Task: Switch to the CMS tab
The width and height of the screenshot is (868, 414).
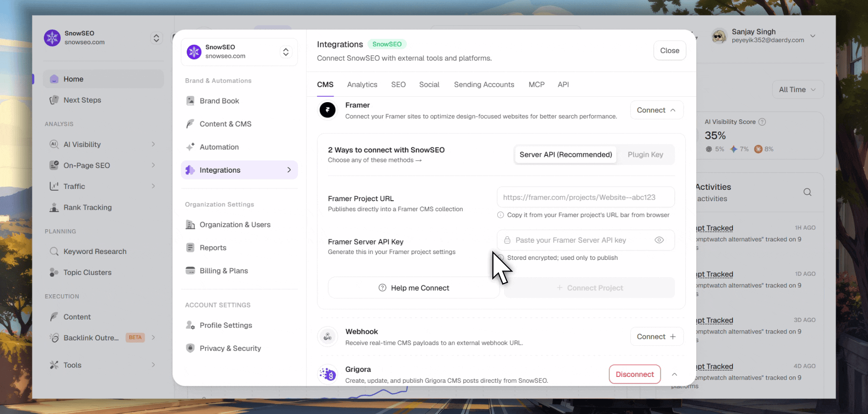Action: coord(325,85)
